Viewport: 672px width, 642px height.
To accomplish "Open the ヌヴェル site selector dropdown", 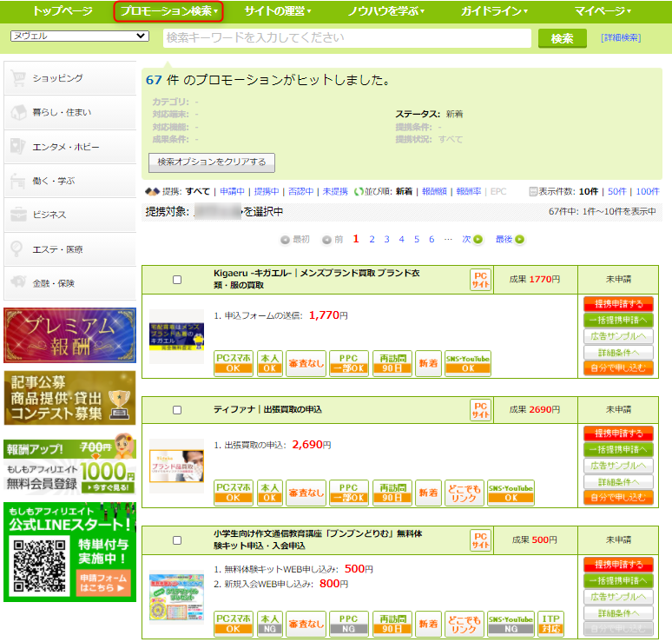I will point(80,36).
